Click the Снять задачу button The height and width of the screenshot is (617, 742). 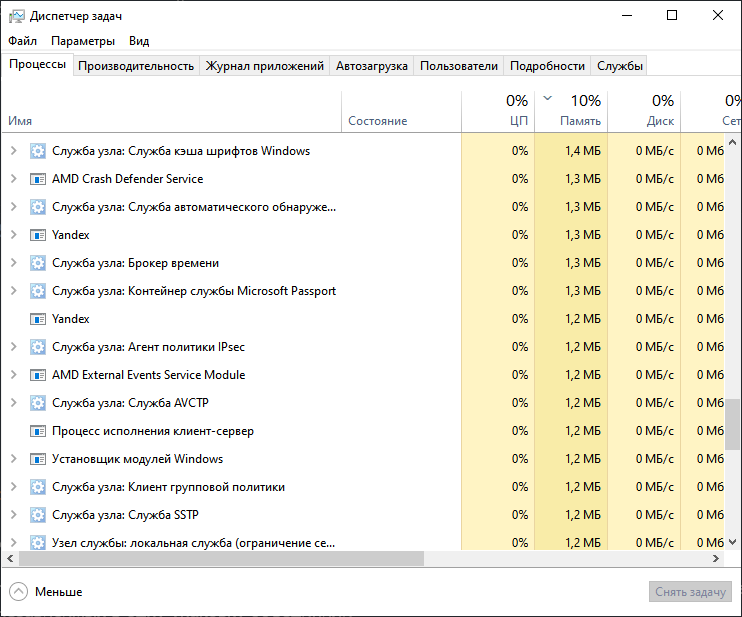(690, 591)
